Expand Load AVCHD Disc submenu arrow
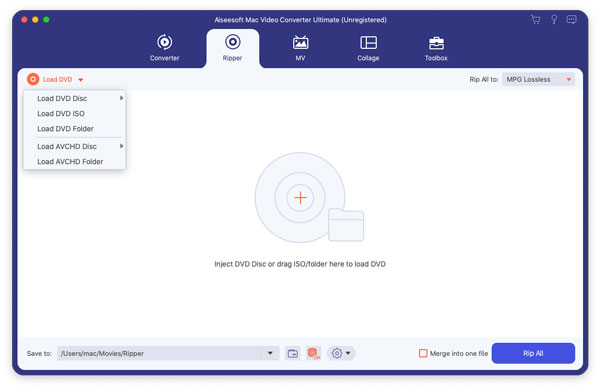 (121, 146)
